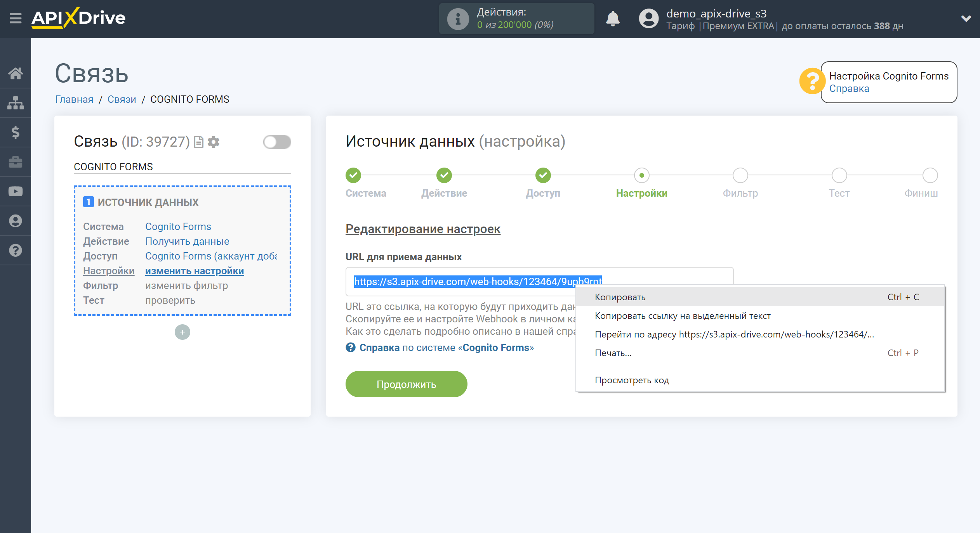Click Cognito Forms account access link
980x533 pixels.
click(x=211, y=256)
